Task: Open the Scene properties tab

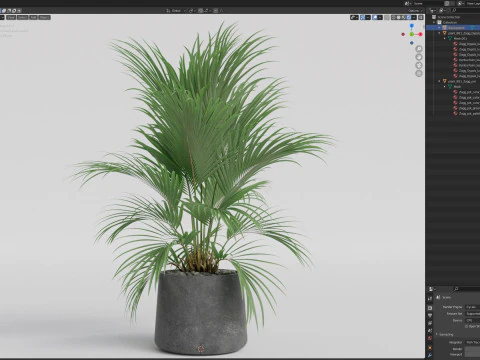Action: click(430, 330)
